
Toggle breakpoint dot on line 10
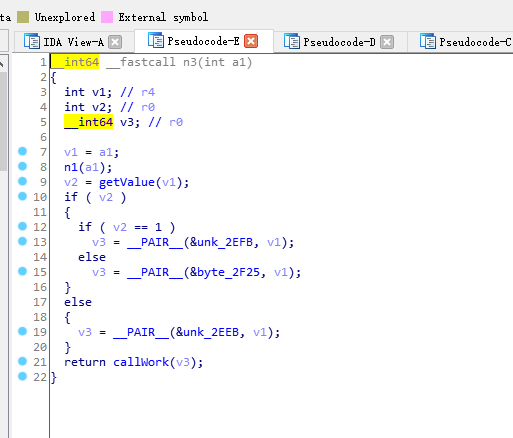pos(22,196)
